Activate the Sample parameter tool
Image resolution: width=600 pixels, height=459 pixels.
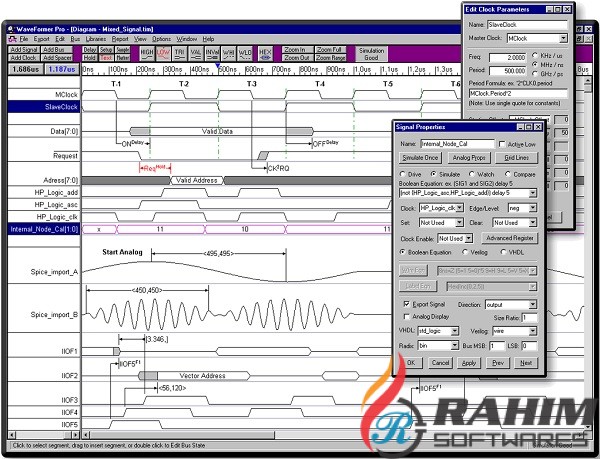coord(123,50)
